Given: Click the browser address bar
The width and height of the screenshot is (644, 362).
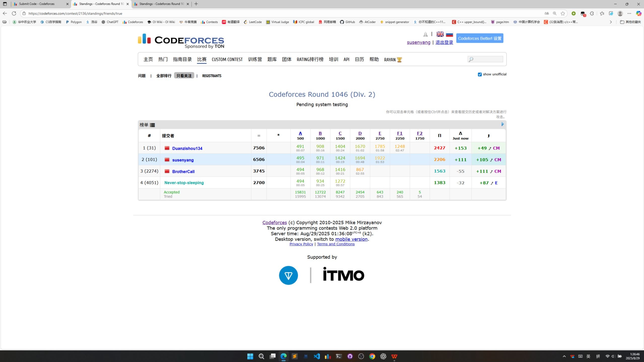Looking at the screenshot, I should [282, 13].
